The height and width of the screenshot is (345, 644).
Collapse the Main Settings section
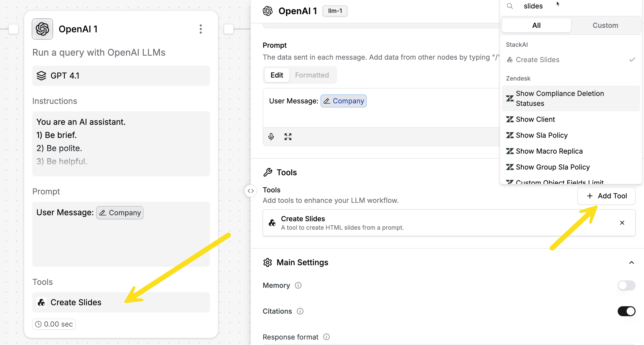click(632, 262)
